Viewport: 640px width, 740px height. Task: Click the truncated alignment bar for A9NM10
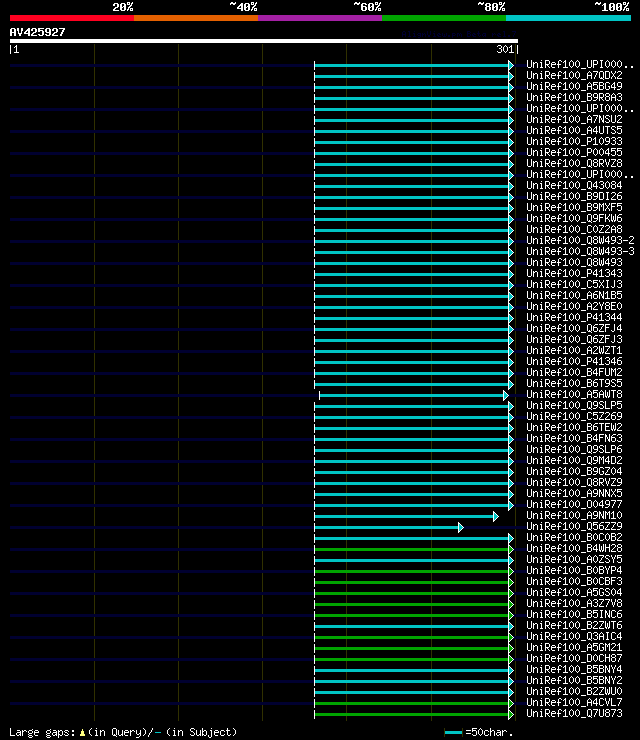pyautogui.click(x=406, y=516)
